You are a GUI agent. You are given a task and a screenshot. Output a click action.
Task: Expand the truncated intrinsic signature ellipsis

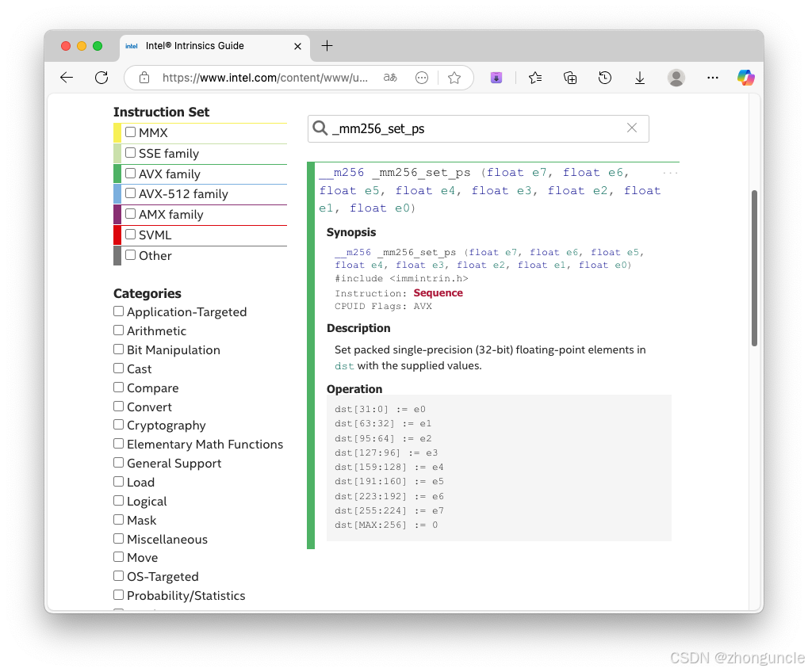(670, 171)
